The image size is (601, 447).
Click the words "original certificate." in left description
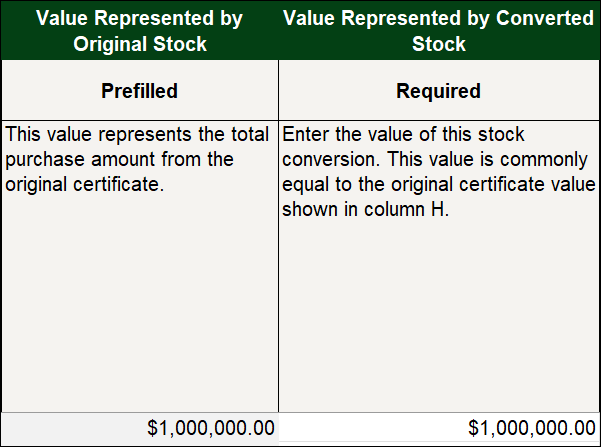pyautogui.click(x=85, y=184)
